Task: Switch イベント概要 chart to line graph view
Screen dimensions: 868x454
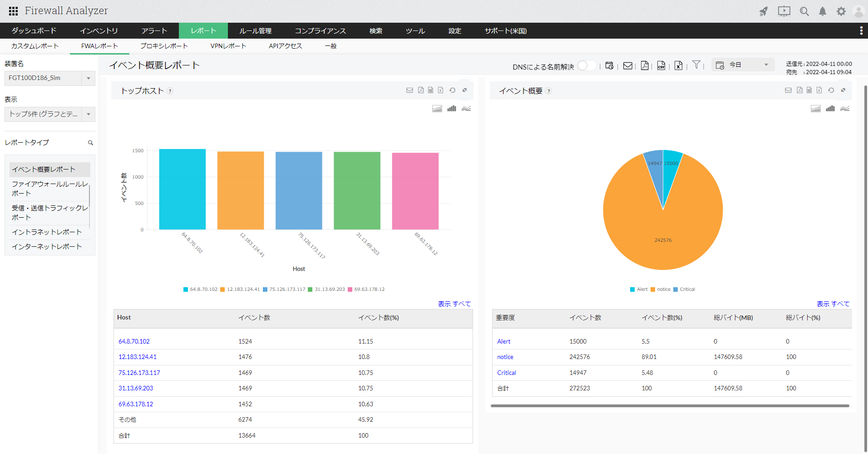Action: (845, 109)
